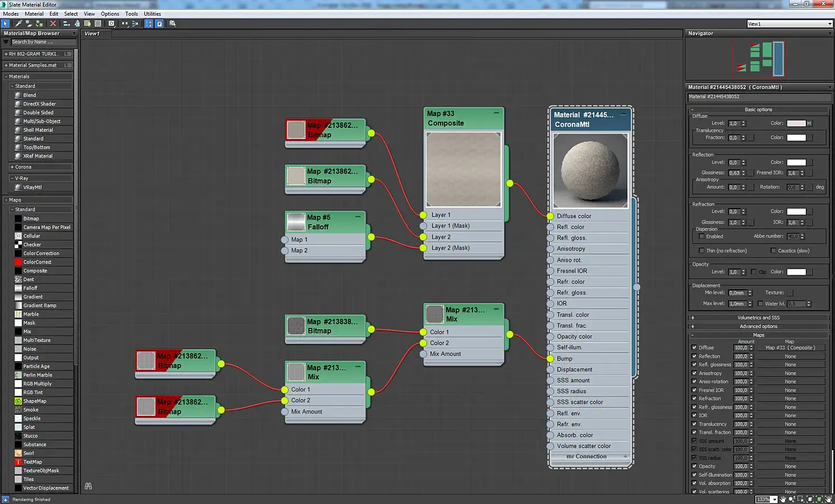This screenshot has width=835, height=504.
Task: Click the Lay Out Children toolbar icon
Action: point(135,24)
